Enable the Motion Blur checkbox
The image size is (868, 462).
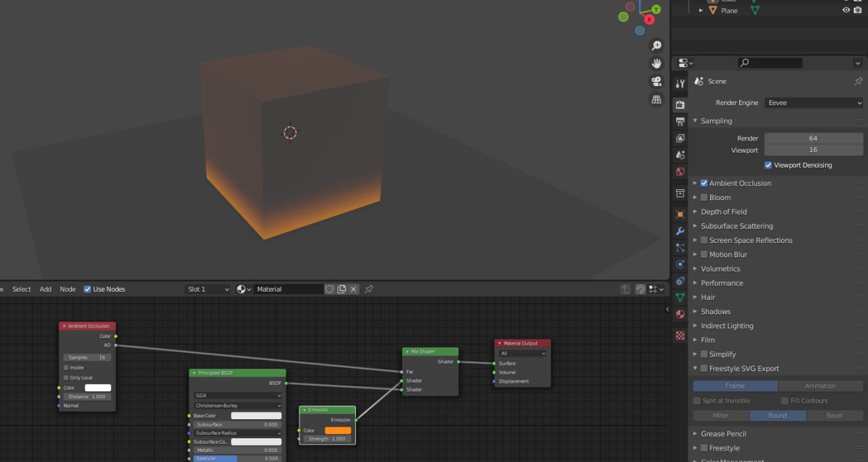click(704, 254)
